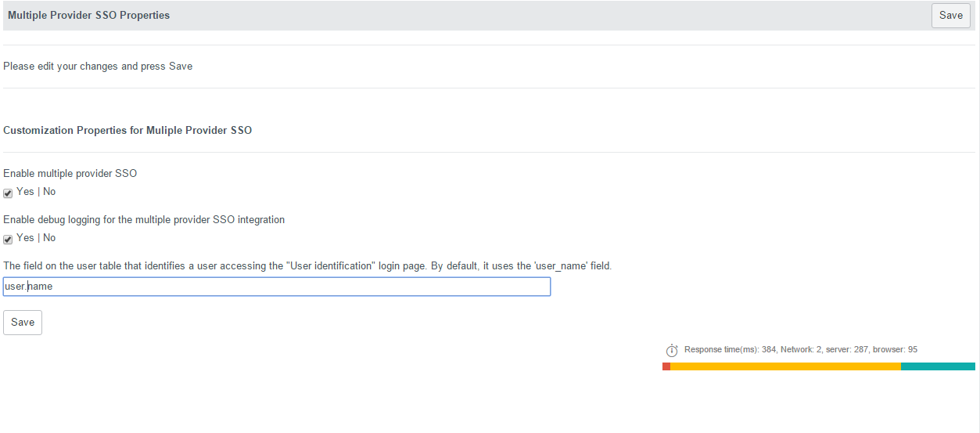Click the 'Customization Properties for Muliple Provider SSO' heading
The height and width of the screenshot is (433, 980).
127,131
